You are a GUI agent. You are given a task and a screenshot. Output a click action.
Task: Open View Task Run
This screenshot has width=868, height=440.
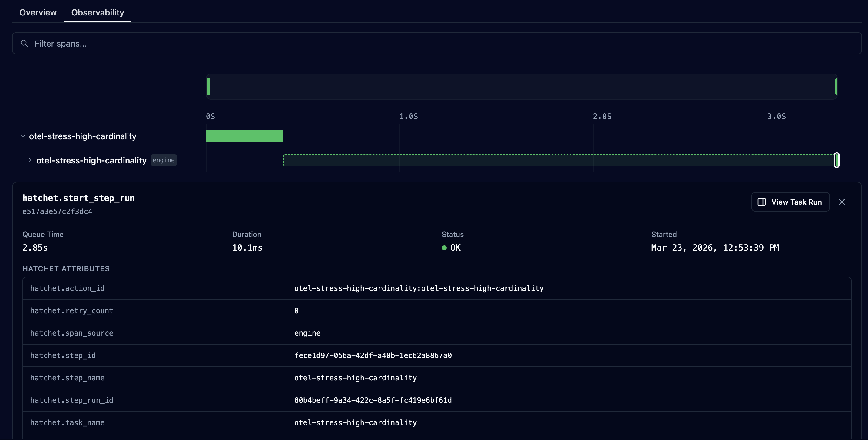790,202
